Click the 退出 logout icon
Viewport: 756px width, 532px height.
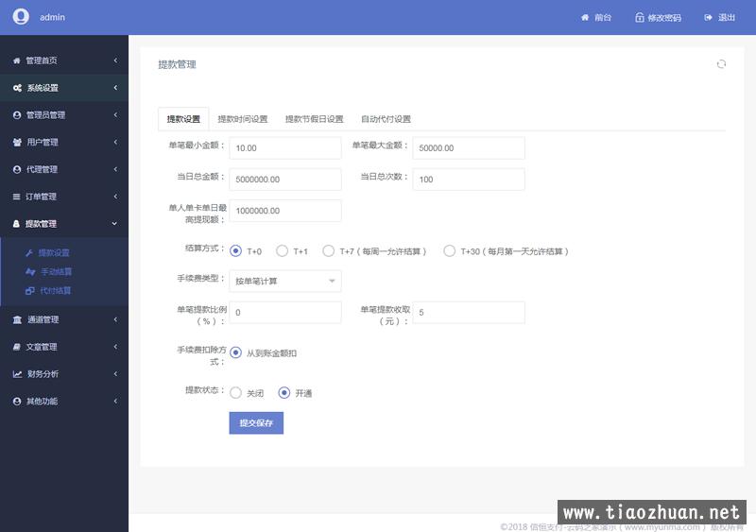(708, 18)
